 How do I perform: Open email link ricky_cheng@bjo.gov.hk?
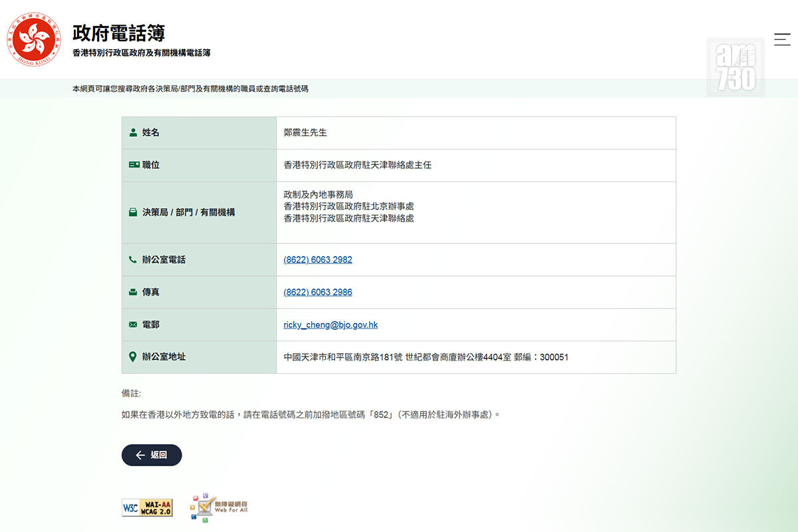(331, 325)
